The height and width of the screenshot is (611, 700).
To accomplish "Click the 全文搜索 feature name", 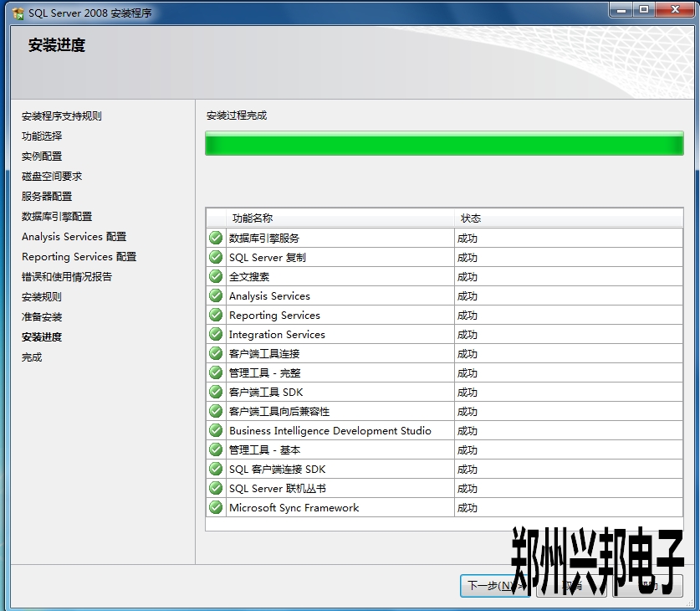I will (x=249, y=277).
